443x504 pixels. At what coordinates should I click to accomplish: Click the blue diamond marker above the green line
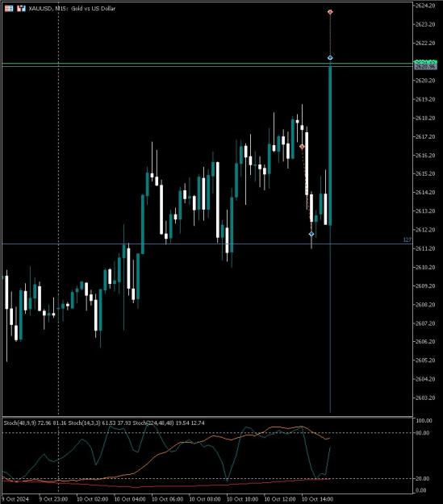pos(330,58)
